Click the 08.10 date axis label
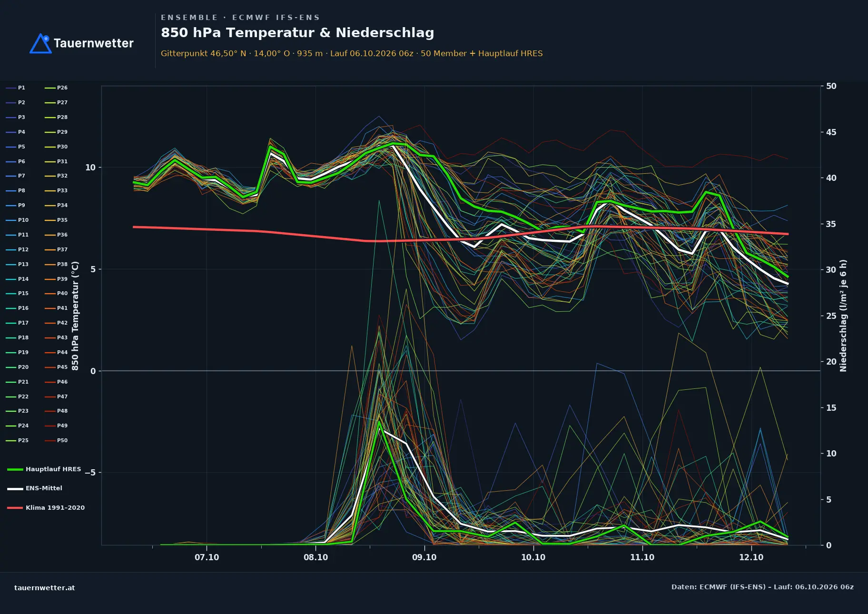 point(316,557)
